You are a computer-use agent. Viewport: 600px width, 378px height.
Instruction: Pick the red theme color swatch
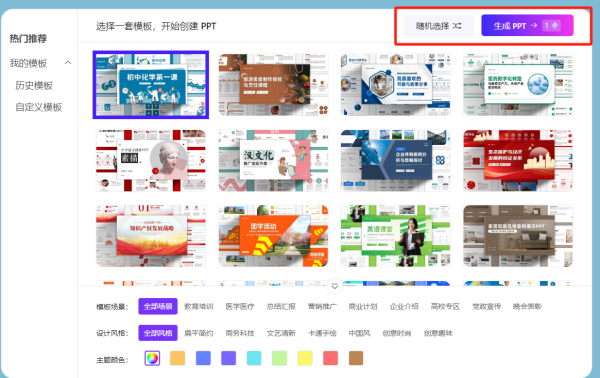click(x=331, y=358)
